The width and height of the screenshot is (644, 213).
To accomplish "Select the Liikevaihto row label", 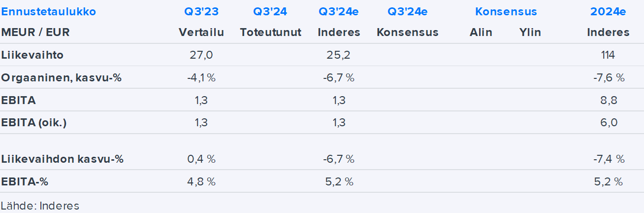I will [x=32, y=55].
